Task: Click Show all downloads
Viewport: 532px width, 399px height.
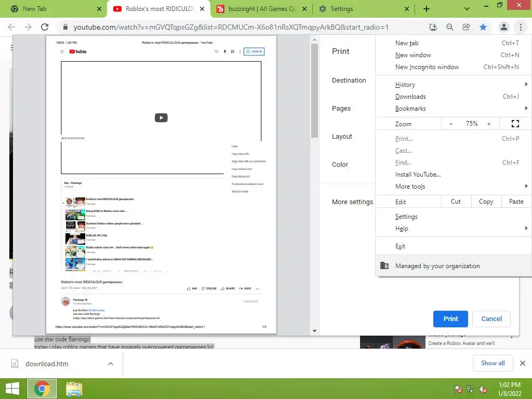Action: coord(493,363)
